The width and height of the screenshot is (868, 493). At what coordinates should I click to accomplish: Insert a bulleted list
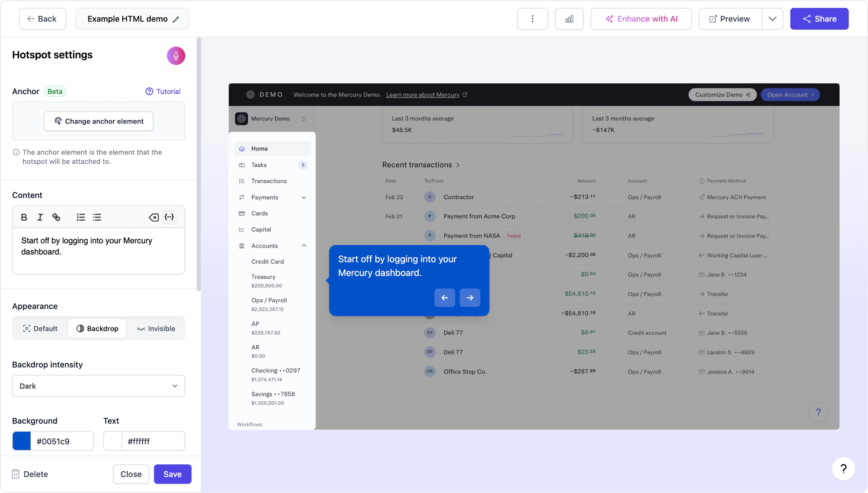[x=97, y=217]
